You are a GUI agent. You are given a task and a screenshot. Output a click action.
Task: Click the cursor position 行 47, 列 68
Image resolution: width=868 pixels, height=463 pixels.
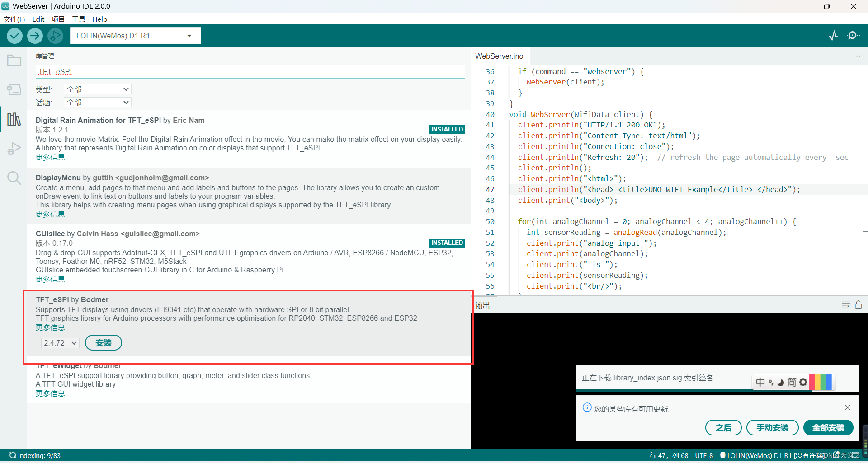point(669,455)
